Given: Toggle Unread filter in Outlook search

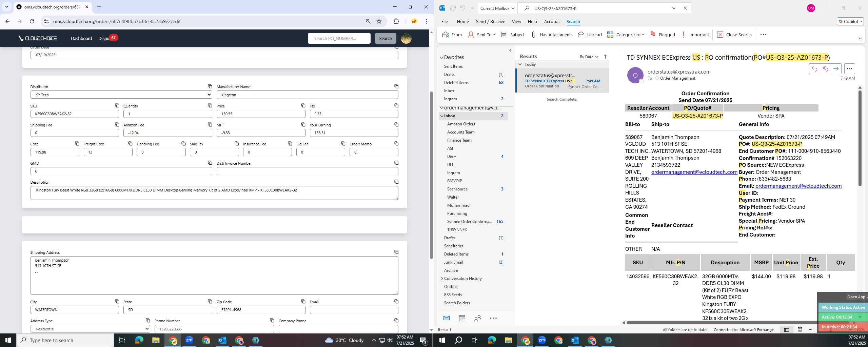Looking at the screenshot, I should (590, 35).
